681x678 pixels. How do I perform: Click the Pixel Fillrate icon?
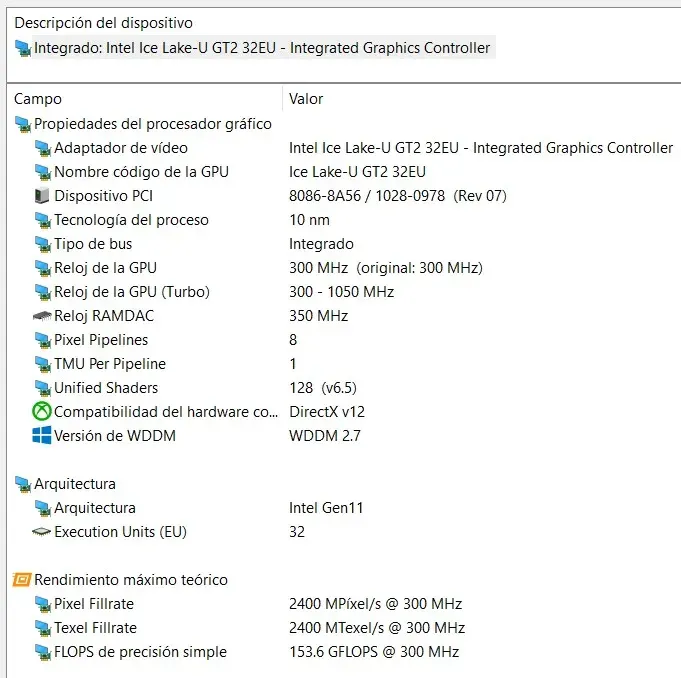pyautogui.click(x=43, y=604)
